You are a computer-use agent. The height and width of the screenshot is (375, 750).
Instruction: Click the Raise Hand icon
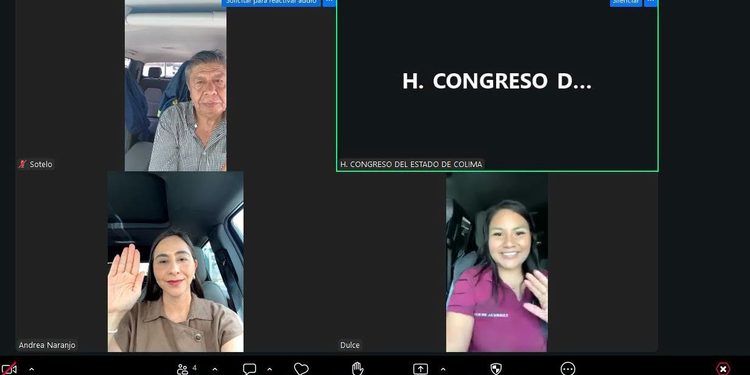[357, 369]
